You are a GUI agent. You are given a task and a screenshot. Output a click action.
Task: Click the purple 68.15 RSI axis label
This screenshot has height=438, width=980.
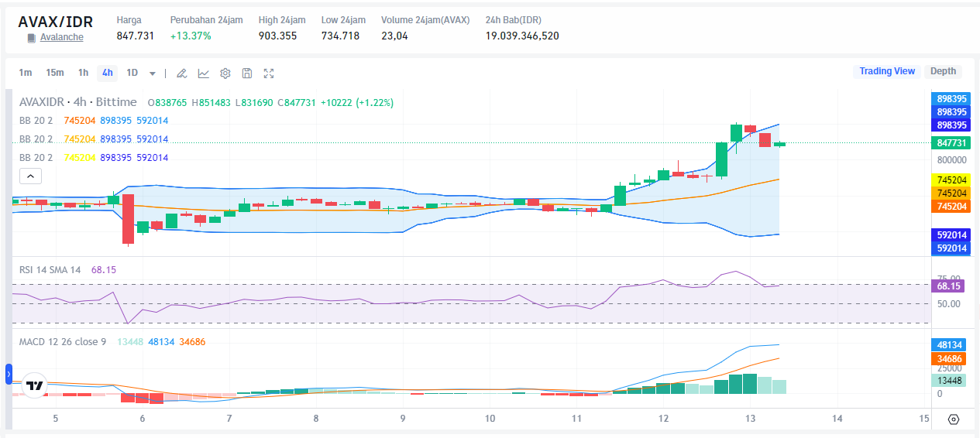(949, 286)
